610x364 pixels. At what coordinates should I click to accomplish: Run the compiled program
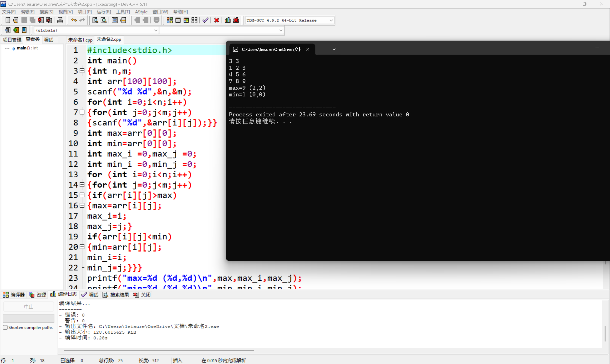pyautogui.click(x=178, y=20)
